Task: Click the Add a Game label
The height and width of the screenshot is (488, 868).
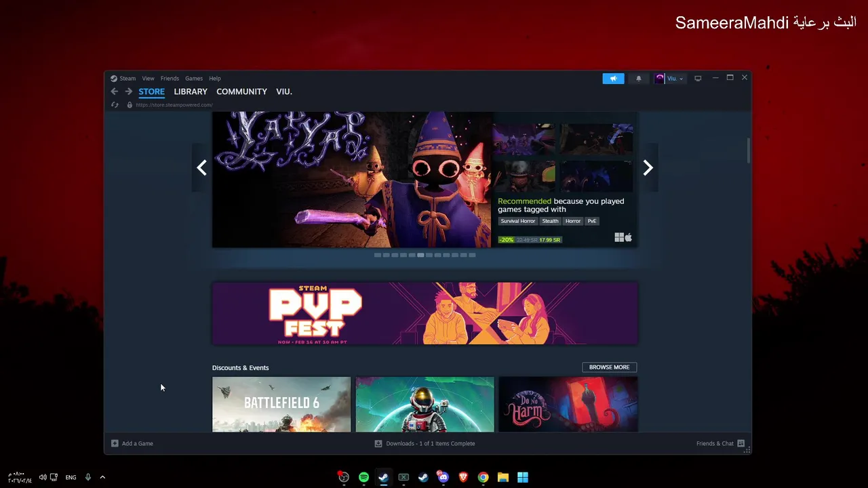Action: coord(138,443)
